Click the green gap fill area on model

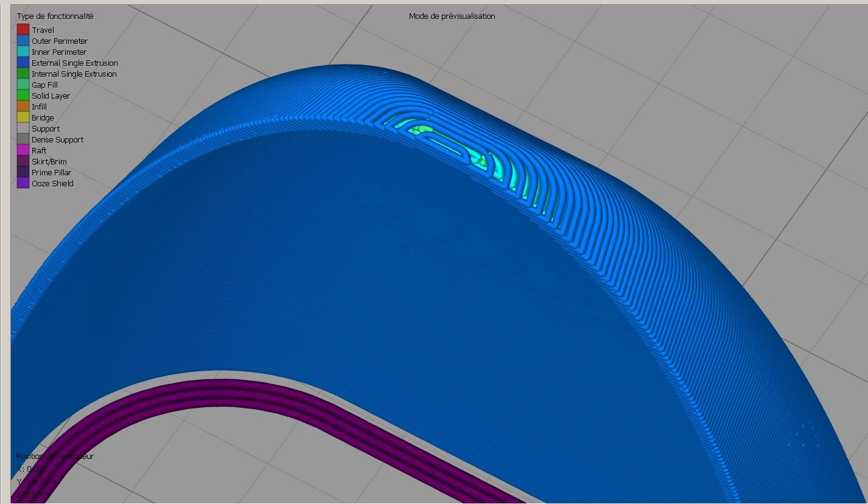click(x=424, y=129)
